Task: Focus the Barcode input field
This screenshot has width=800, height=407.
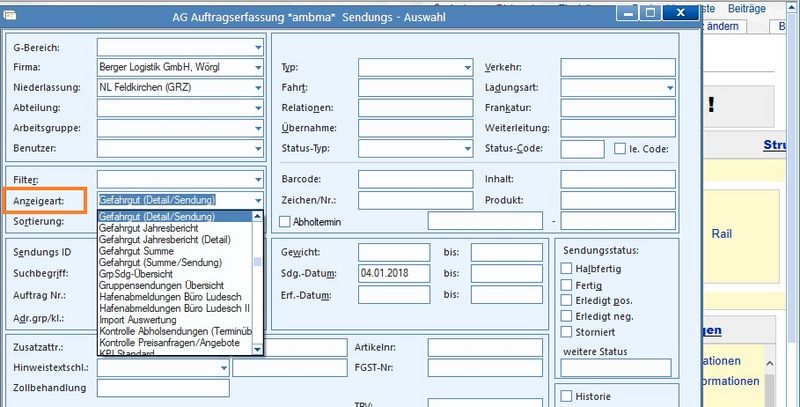Action: click(416, 180)
